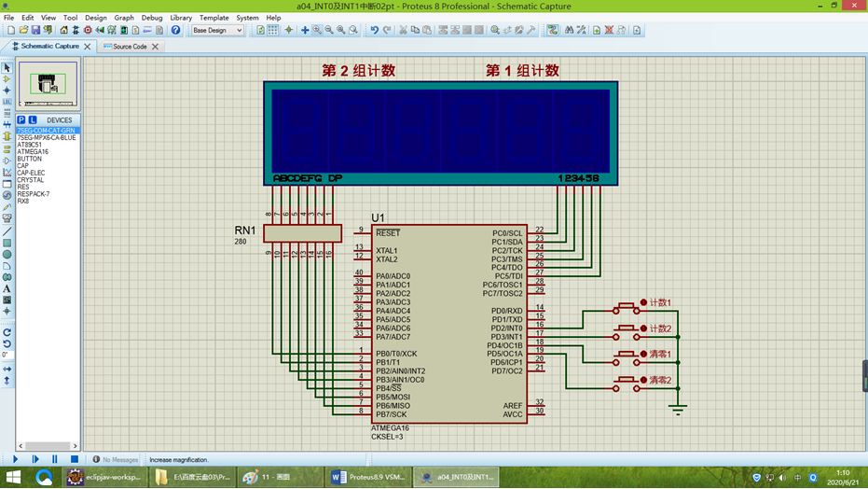Screen dimensions: 868x489
Task: Choose the Selection Mode arrow tool
Action: tap(7, 67)
